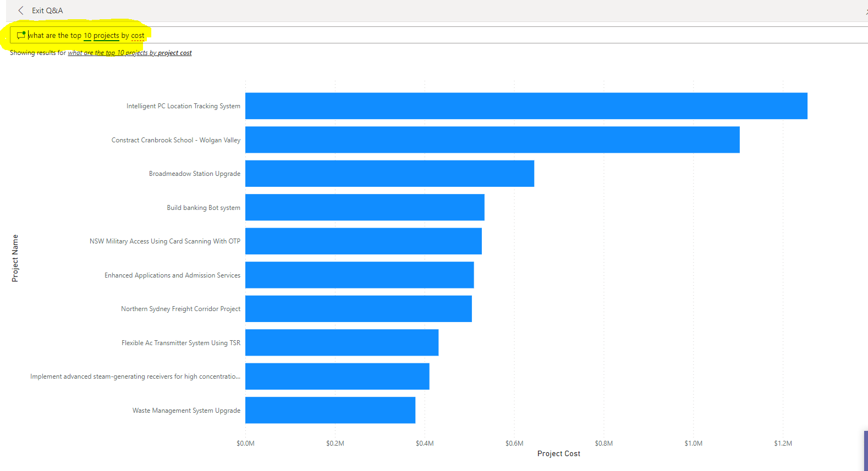
Task: Click the $0.8M axis tick label
Action: (604, 443)
